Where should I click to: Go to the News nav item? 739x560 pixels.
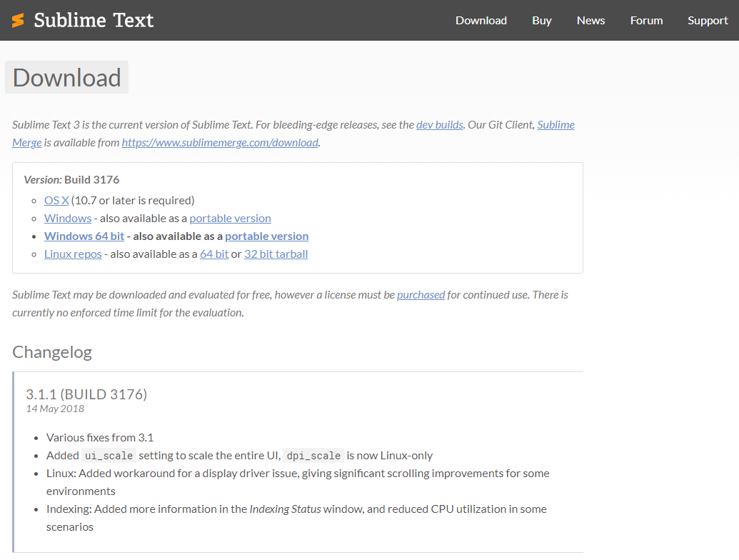(x=590, y=21)
